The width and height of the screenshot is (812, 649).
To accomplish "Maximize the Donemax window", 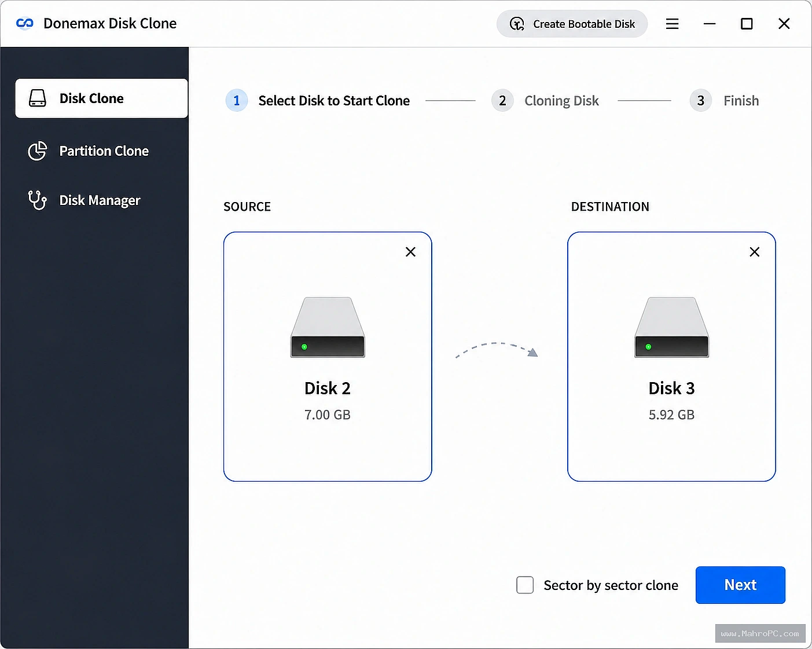I will click(x=747, y=24).
